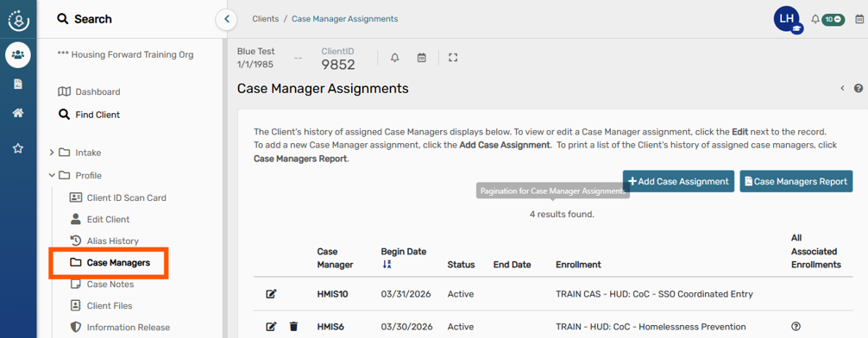Delete the HMIS6 case manager assignment
Viewport: 868px width, 338px height.
293,327
